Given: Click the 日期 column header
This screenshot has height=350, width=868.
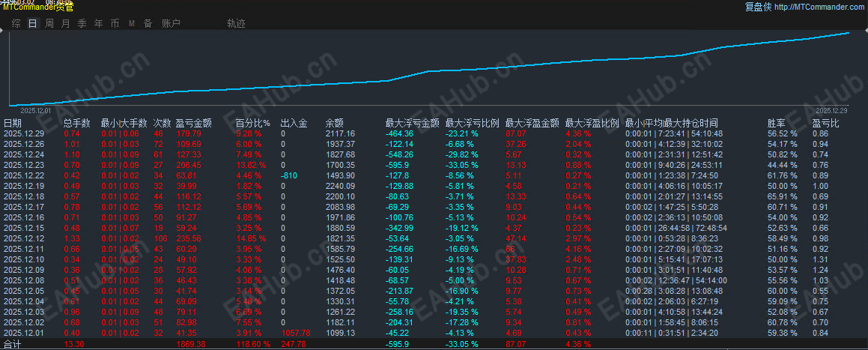Looking at the screenshot, I should click(x=13, y=123).
